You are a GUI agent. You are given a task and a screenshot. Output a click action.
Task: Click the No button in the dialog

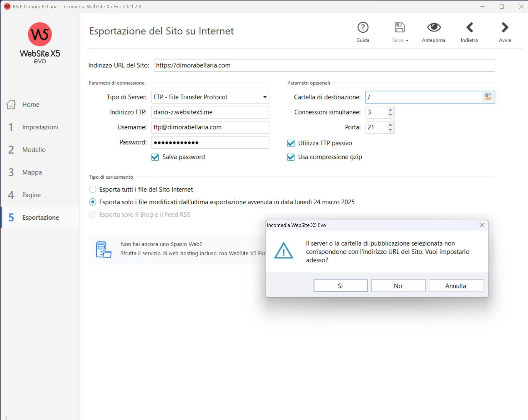coord(398,286)
